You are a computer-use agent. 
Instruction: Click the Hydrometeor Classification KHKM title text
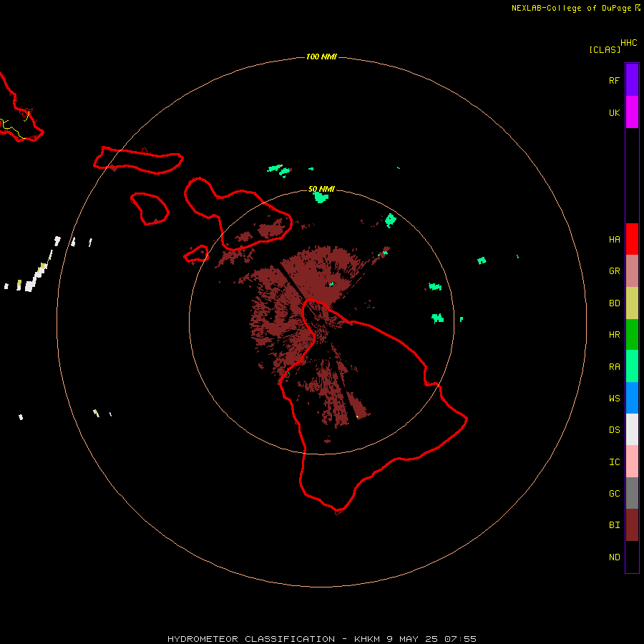point(321,639)
